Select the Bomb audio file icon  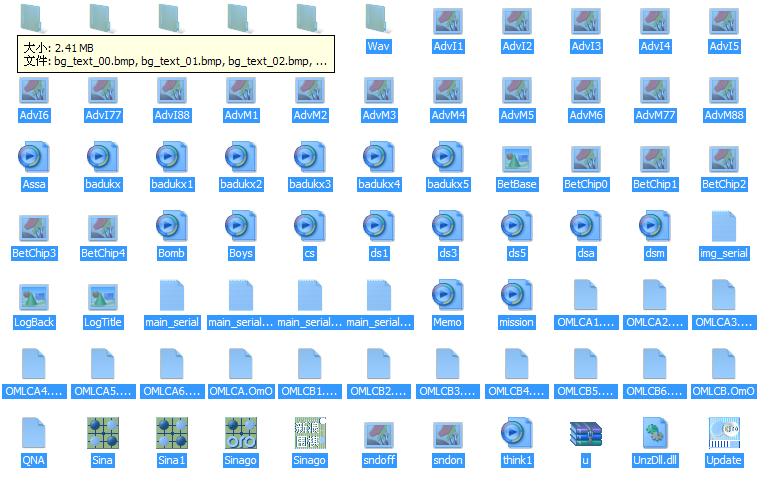172,226
